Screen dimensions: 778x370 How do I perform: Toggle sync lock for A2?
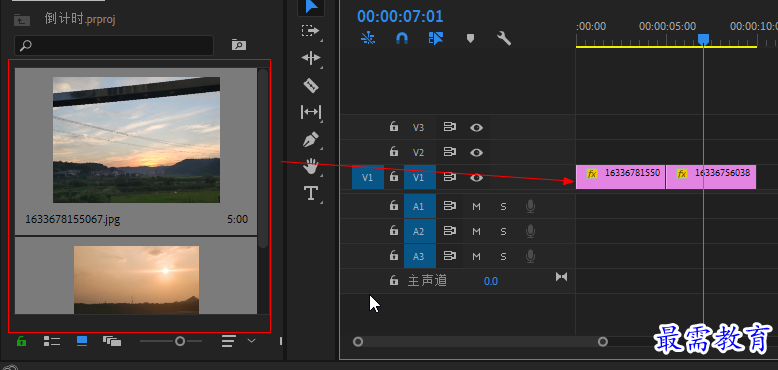[x=450, y=231]
